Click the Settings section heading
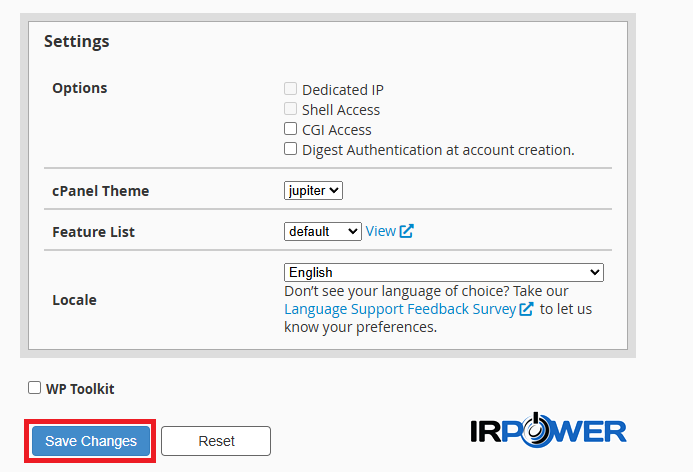The height and width of the screenshot is (472, 693). click(x=77, y=42)
